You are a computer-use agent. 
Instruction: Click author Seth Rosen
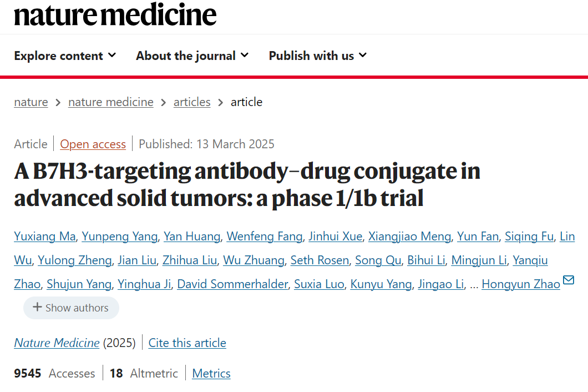[x=320, y=260]
